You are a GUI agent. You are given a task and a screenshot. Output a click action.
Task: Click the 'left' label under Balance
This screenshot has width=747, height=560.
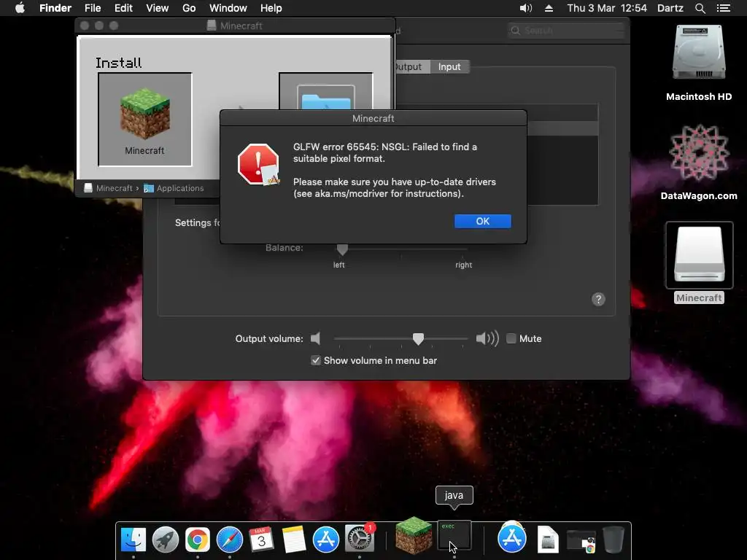tap(338, 265)
